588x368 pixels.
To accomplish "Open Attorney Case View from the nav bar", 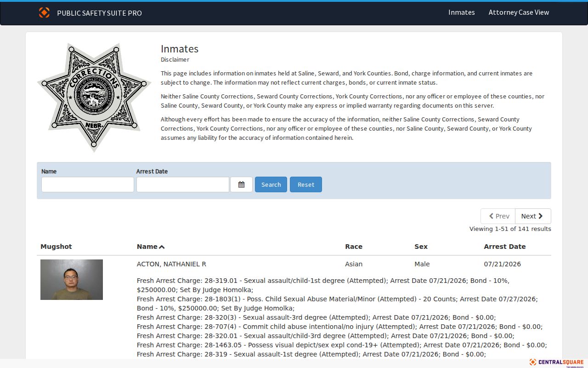I will coord(519,12).
